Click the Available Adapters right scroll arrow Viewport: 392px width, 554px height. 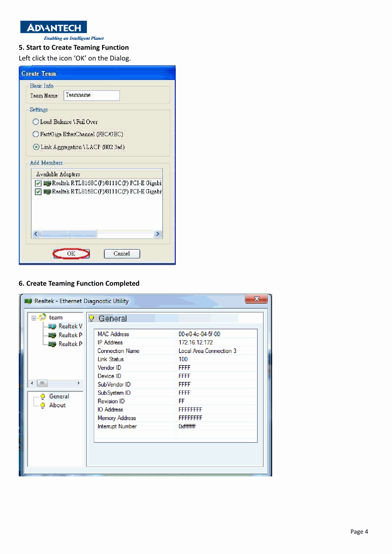(x=158, y=234)
